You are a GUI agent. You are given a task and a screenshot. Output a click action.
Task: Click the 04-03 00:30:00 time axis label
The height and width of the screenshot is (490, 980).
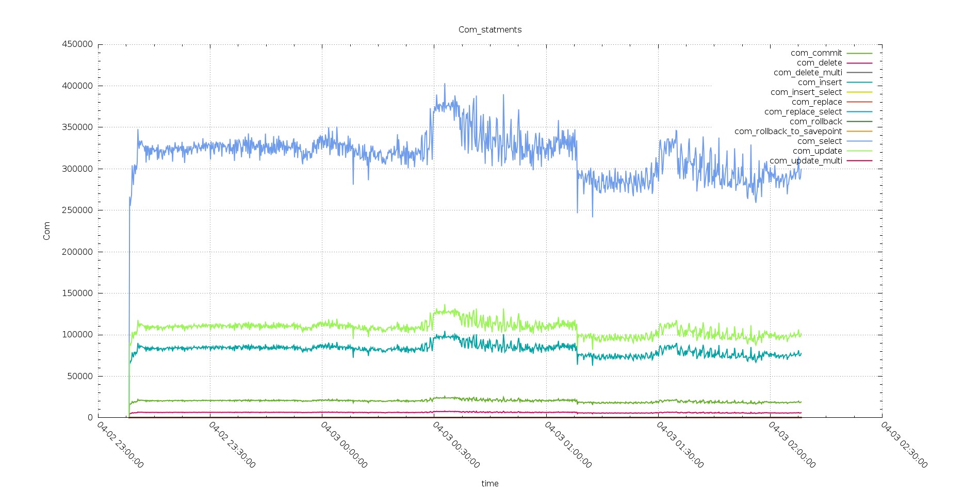pyautogui.click(x=455, y=445)
